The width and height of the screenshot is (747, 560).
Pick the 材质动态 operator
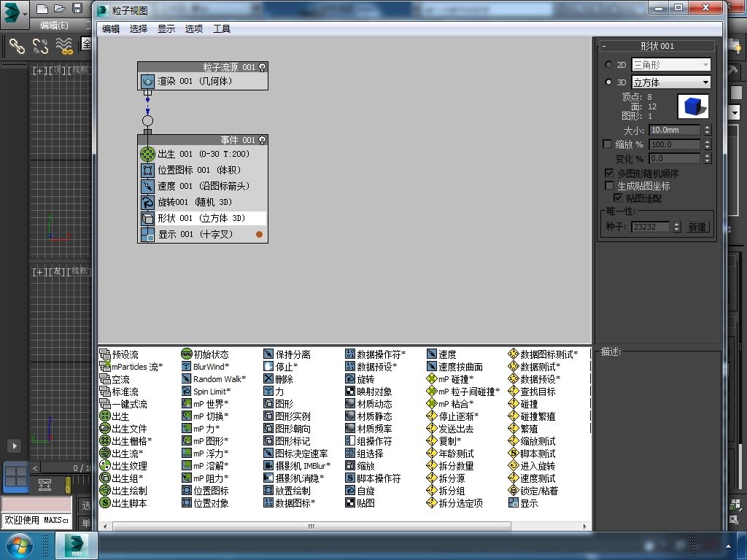pyautogui.click(x=368, y=404)
